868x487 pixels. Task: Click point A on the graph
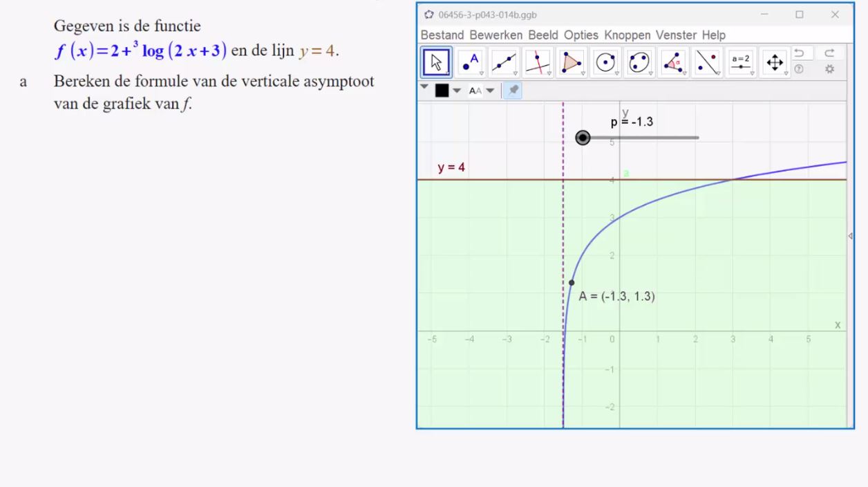[x=572, y=282]
